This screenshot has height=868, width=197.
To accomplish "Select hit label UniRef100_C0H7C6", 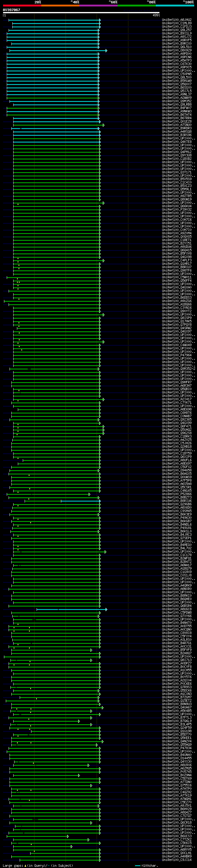I will pos(177,220).
